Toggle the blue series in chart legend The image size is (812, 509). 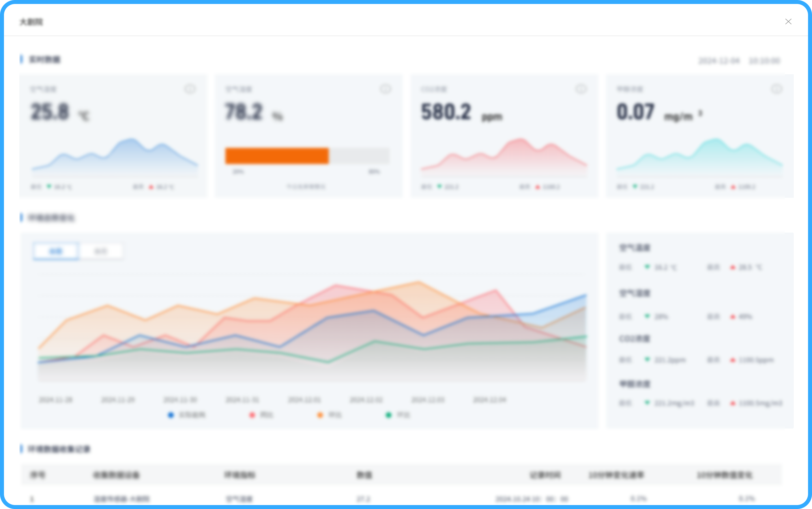186,415
